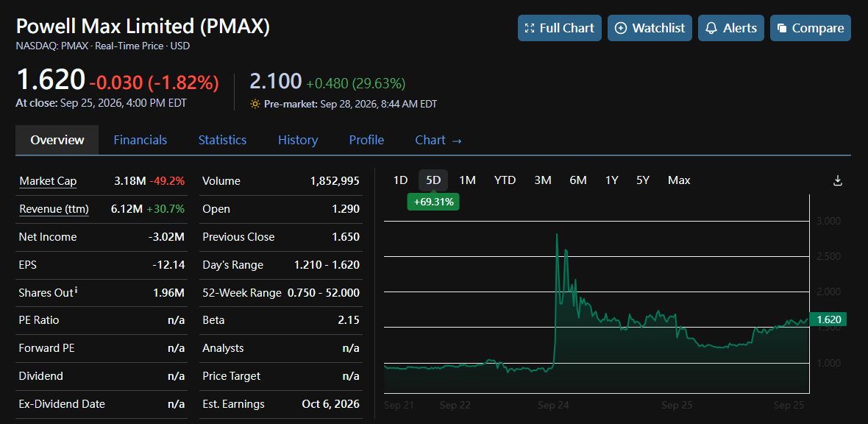Switch to the Overview tab
The height and width of the screenshot is (424, 868).
coord(57,140)
